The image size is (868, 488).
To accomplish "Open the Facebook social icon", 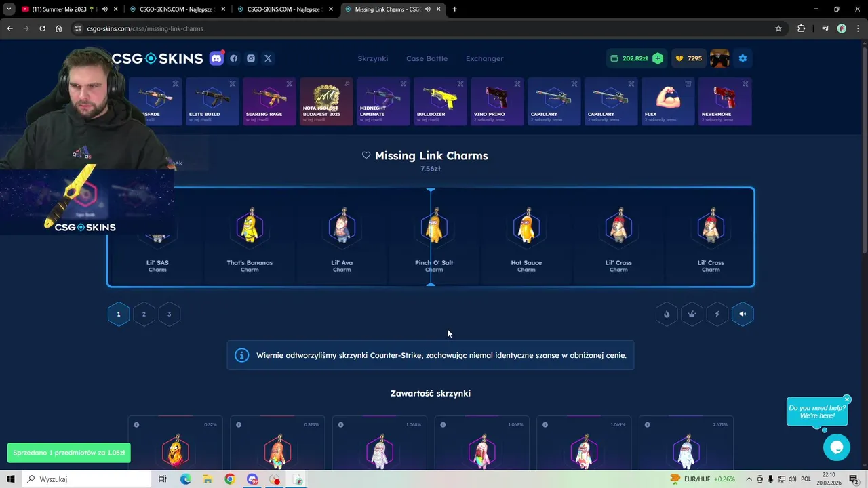I will click(234, 58).
